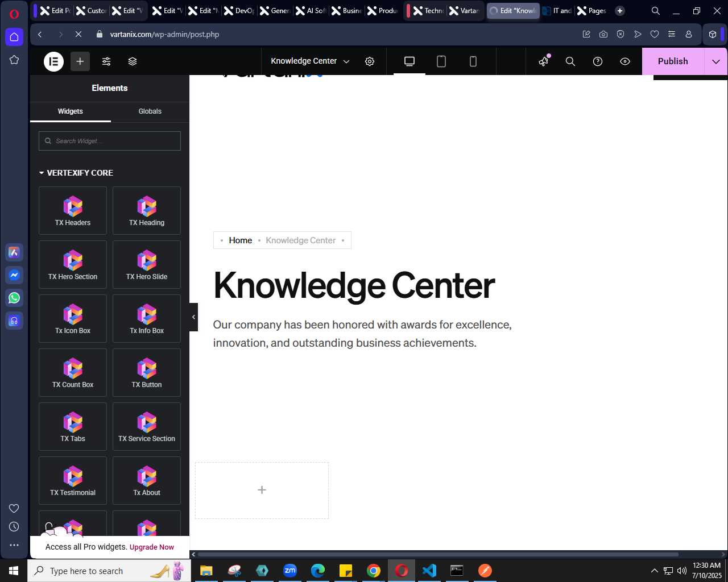Take a snapshot with camera icon

pyautogui.click(x=603, y=34)
